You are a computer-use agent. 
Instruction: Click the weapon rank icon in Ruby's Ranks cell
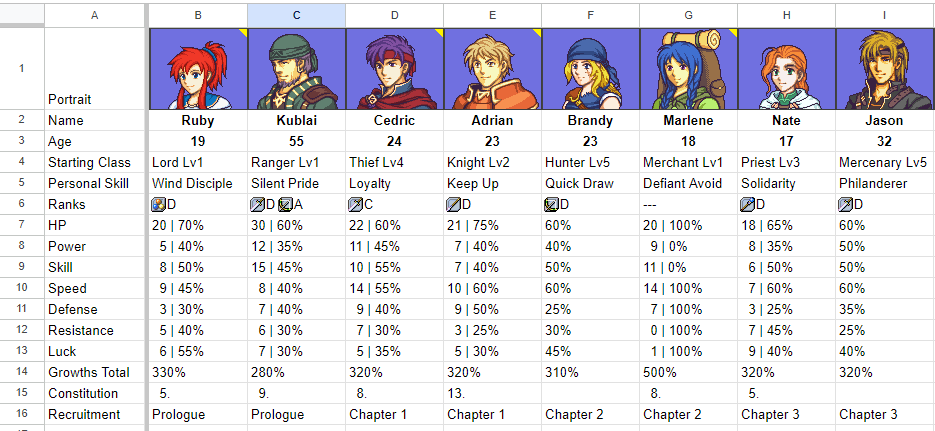click(158, 204)
